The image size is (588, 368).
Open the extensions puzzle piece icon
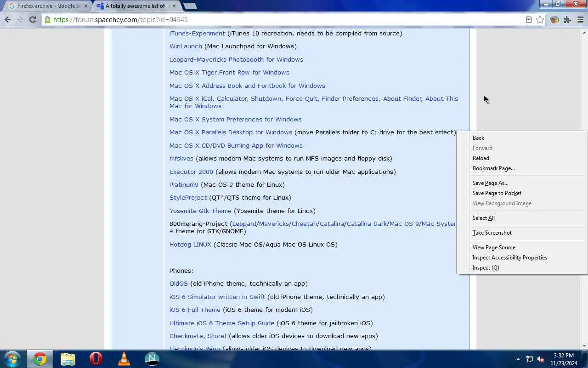point(567,20)
